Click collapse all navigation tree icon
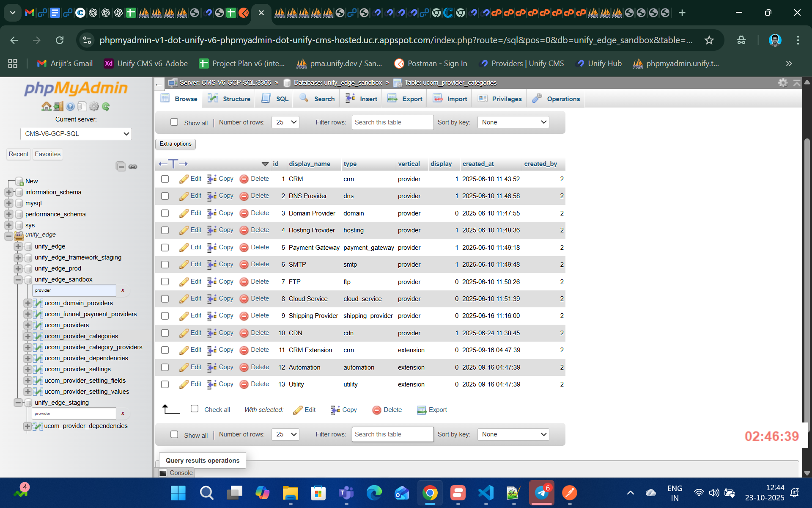This screenshot has width=812, height=508. (121, 166)
